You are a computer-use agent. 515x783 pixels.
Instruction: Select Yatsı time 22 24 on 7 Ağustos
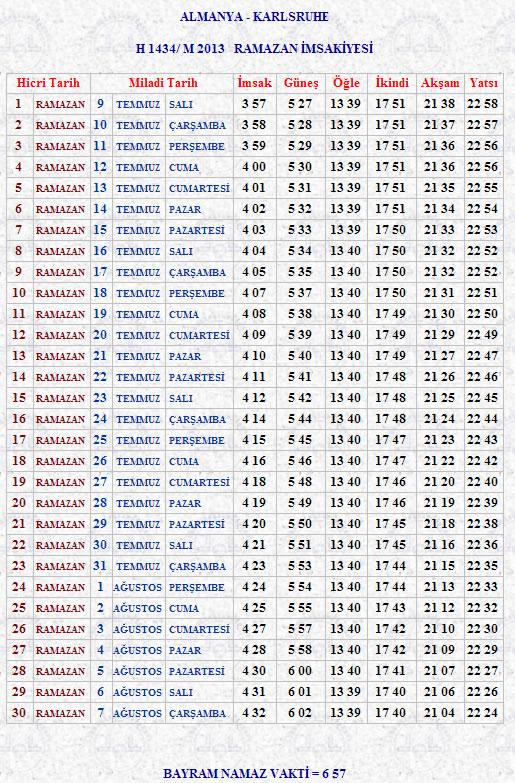click(x=483, y=713)
